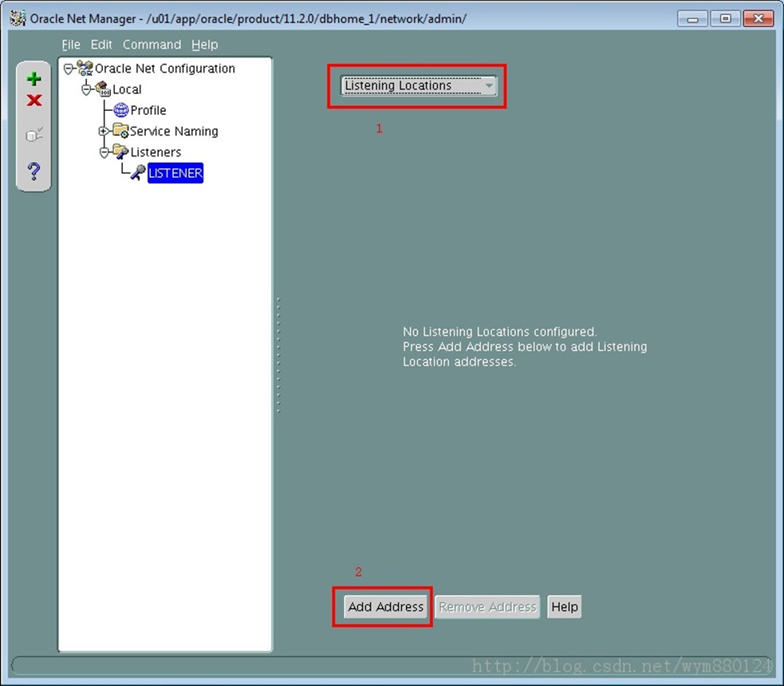Select the Oracle Net Configuration label
Screen dimensions: 784x686
[165, 69]
